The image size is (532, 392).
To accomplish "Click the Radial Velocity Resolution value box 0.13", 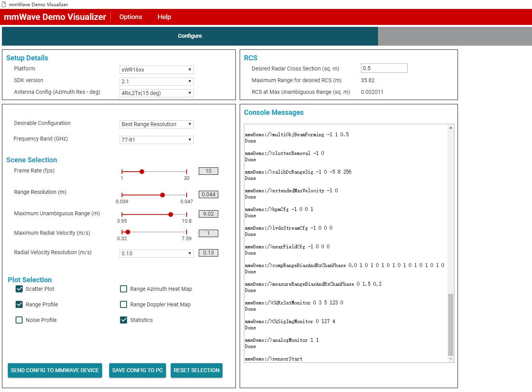I will click(209, 253).
